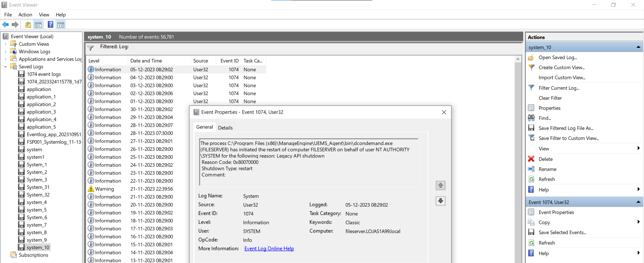Click Clear Filter action

click(x=550, y=98)
